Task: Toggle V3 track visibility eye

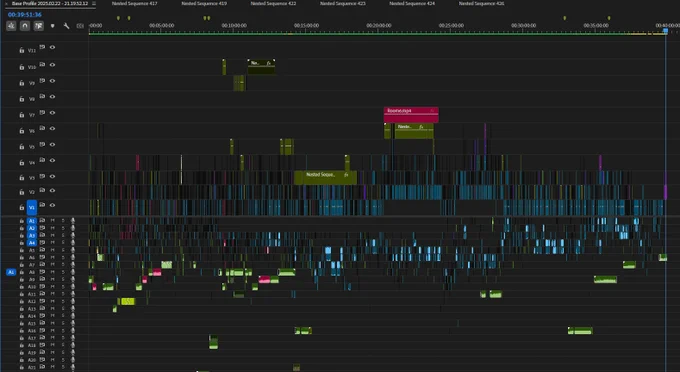Action: pos(52,176)
